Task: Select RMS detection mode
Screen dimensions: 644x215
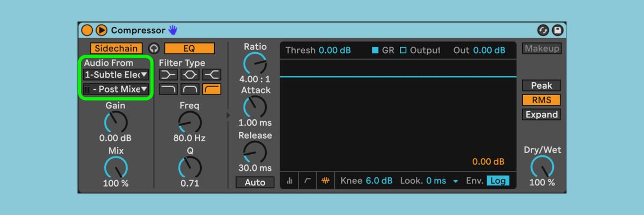Action: [x=542, y=100]
